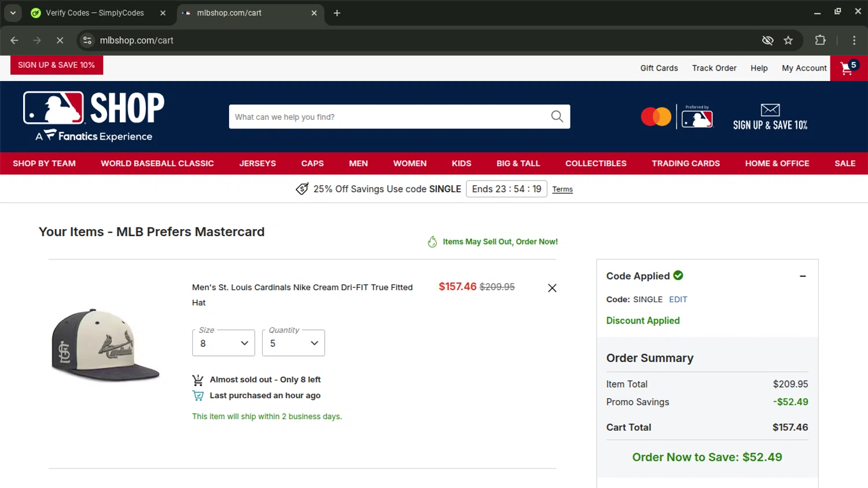Click the browser back arrow
This screenshot has height=488, width=868.
14,41
